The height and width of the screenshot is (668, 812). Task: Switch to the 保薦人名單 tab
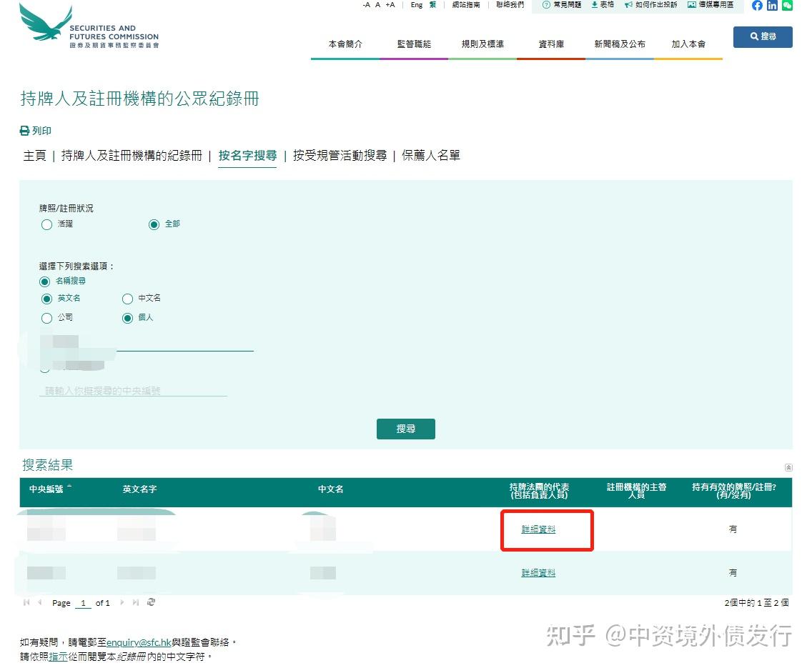pyautogui.click(x=431, y=155)
